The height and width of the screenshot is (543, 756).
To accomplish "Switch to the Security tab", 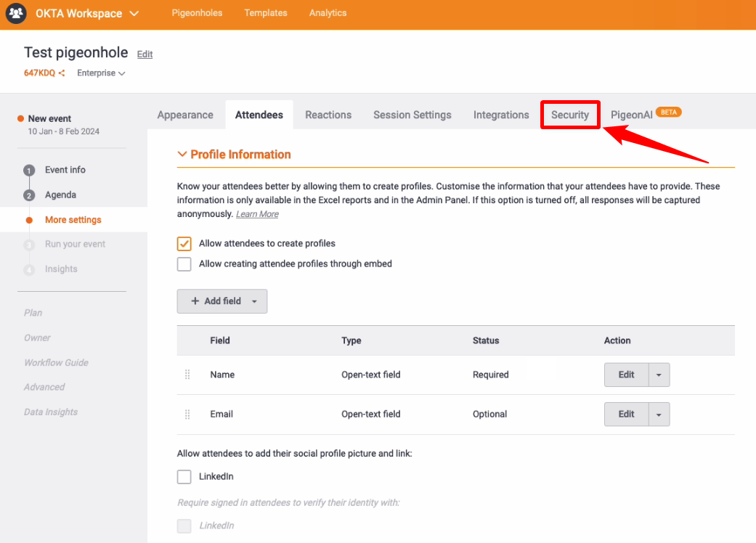I will 570,115.
